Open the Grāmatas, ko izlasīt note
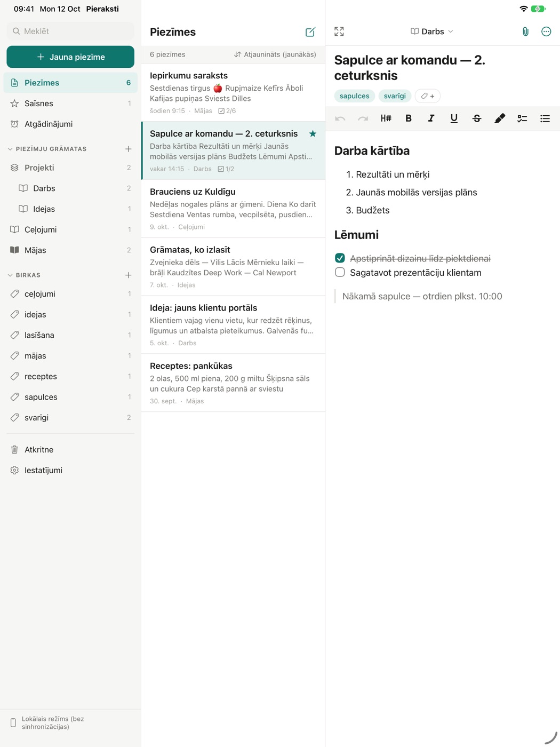Viewport: 560px width, 747px height. tap(233, 267)
